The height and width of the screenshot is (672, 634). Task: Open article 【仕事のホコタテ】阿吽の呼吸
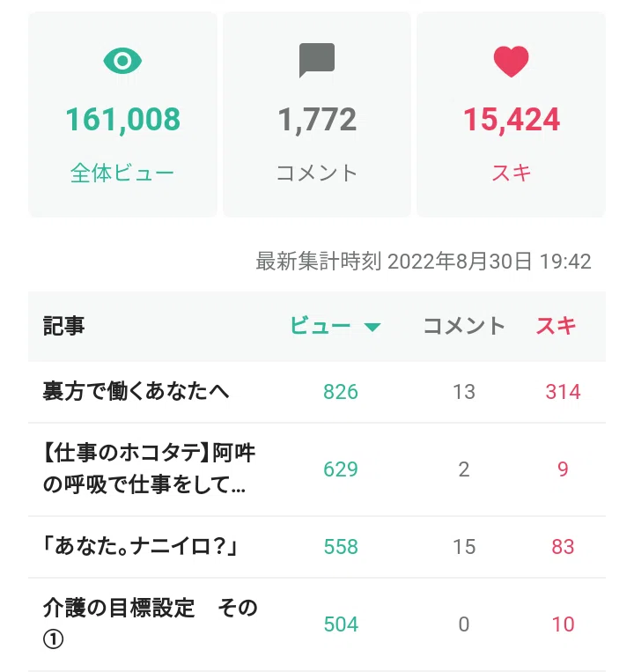(x=149, y=469)
